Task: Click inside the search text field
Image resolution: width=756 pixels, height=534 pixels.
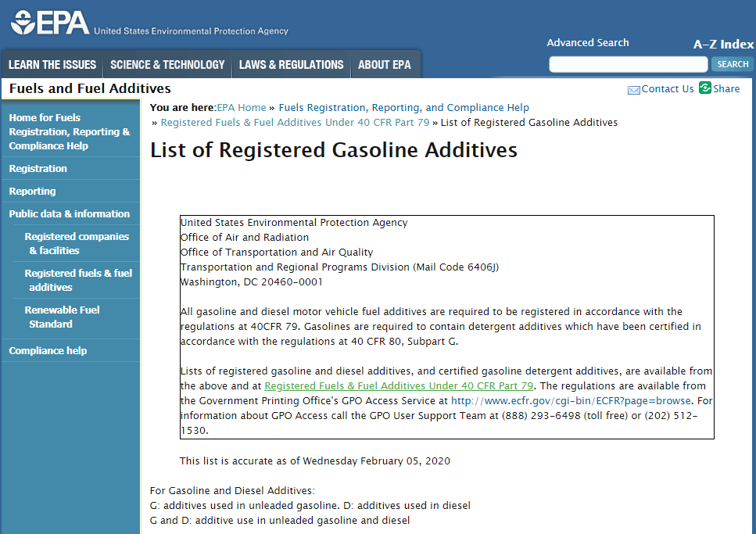Action: [628, 64]
